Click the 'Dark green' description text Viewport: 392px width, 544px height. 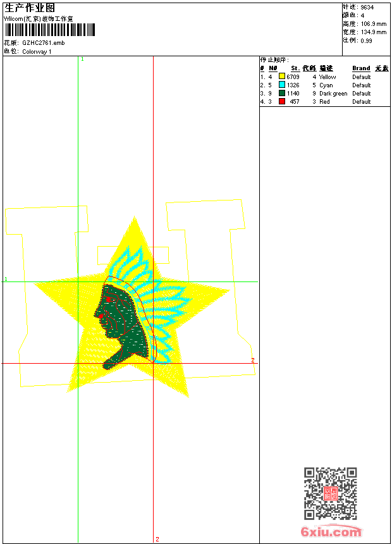tap(333, 94)
